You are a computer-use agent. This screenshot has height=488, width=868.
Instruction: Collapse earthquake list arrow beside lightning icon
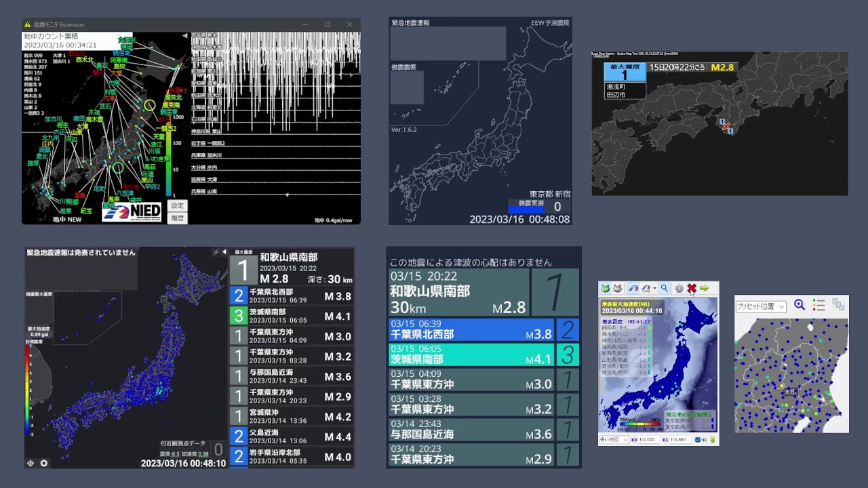[x=224, y=252]
